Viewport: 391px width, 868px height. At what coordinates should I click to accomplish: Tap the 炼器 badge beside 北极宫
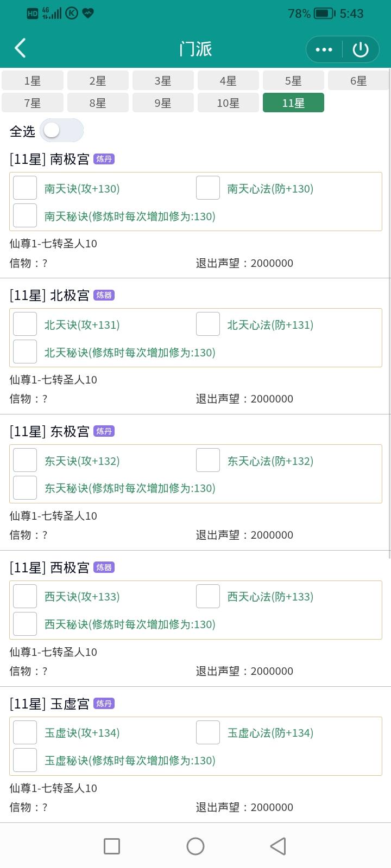(104, 295)
